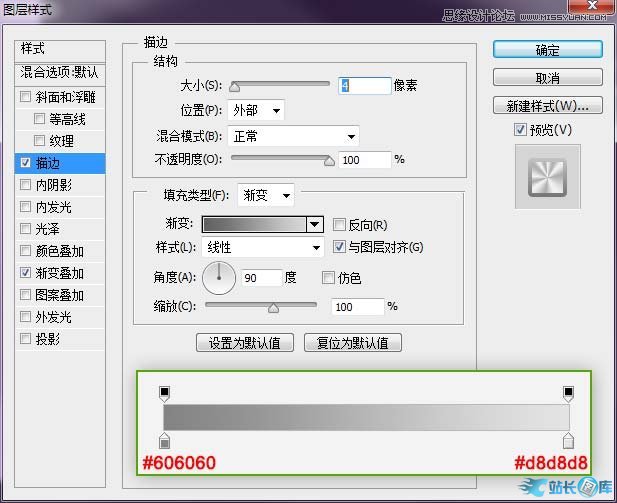Toggle the 反向 reverse checkbox

point(340,225)
